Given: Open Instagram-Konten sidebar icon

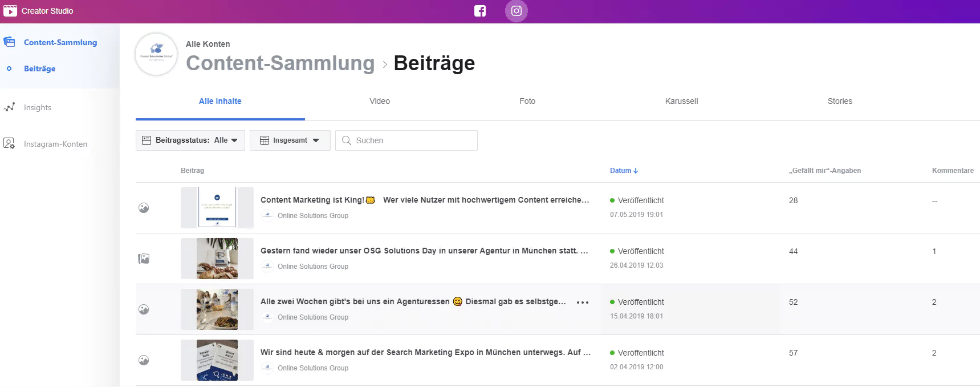Looking at the screenshot, I should click(9, 143).
